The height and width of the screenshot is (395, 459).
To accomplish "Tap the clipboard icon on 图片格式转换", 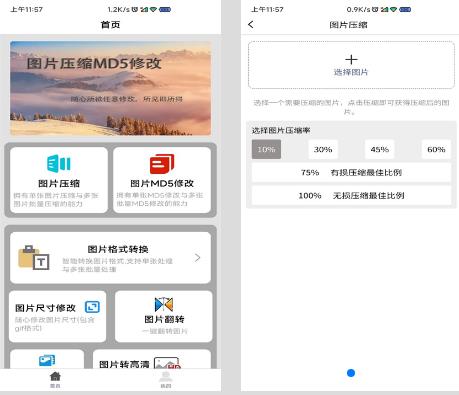I will point(34,257).
